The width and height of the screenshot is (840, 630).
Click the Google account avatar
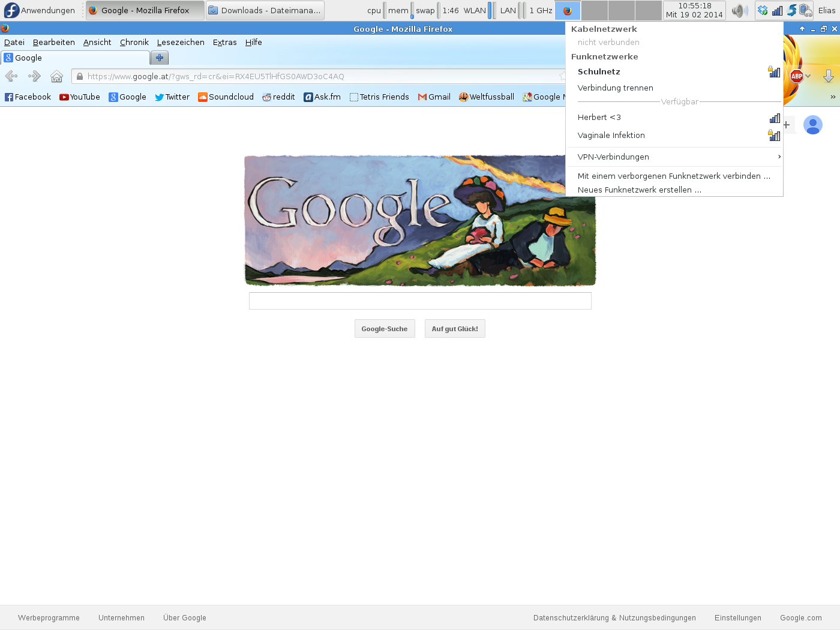812,125
